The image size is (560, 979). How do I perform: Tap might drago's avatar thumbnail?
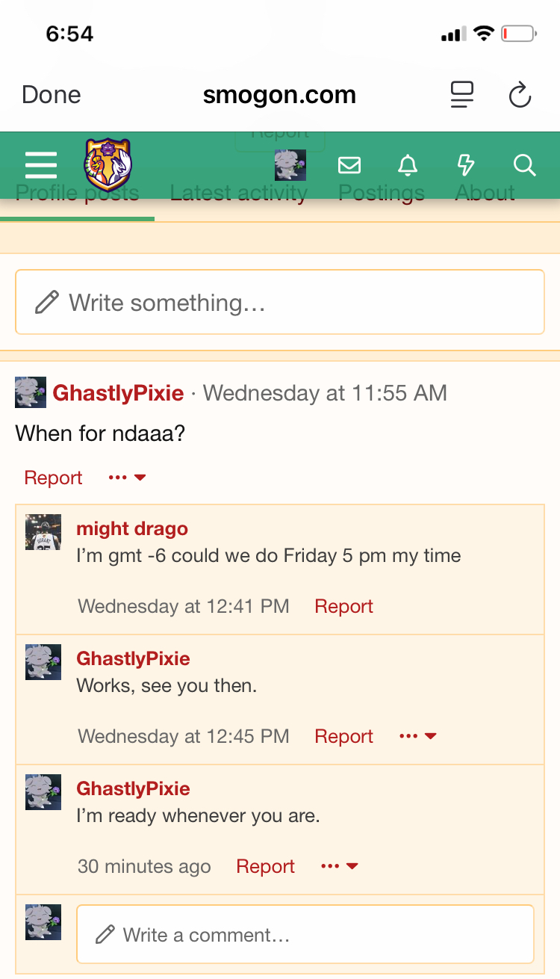pyautogui.click(x=43, y=532)
